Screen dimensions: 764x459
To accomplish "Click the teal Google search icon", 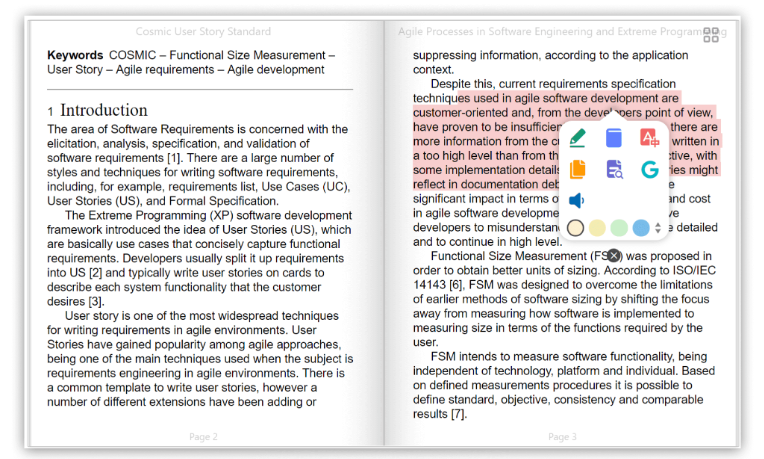I will (x=649, y=169).
